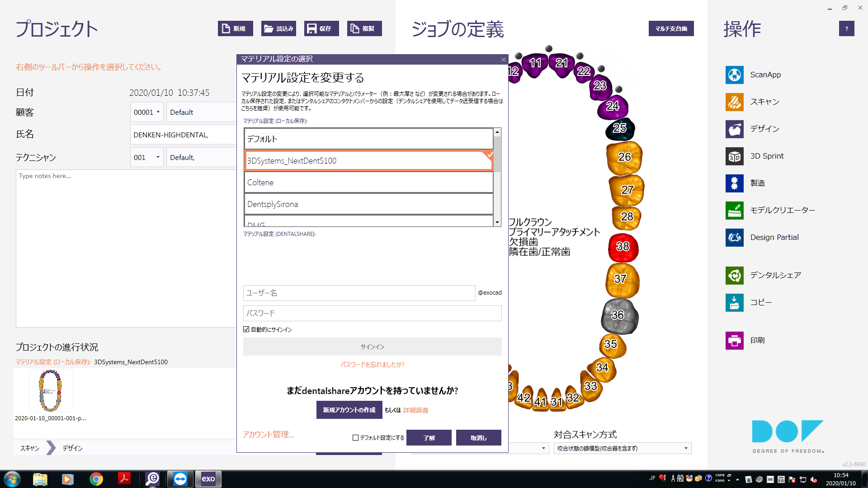Image resolution: width=868 pixels, height=488 pixels.
Task: Open the Windows Start menu
Action: (12, 479)
